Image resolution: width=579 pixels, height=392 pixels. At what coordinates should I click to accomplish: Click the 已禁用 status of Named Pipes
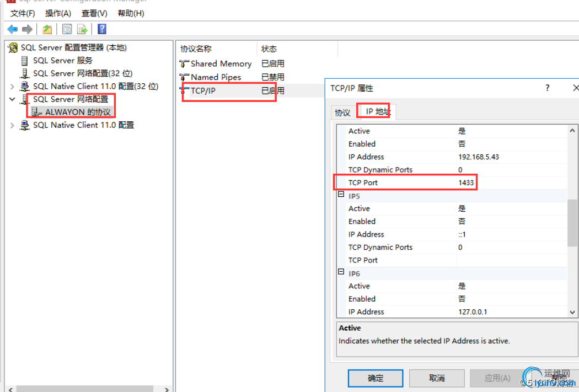(x=273, y=77)
